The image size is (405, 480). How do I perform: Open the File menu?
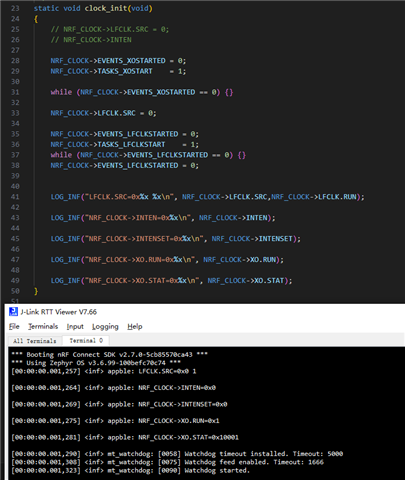(x=14, y=326)
